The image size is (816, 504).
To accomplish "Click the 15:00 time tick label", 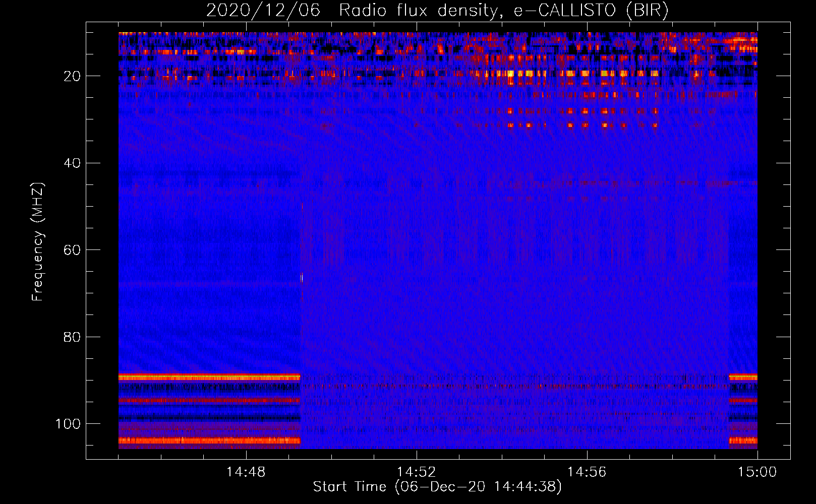I will point(757,472).
